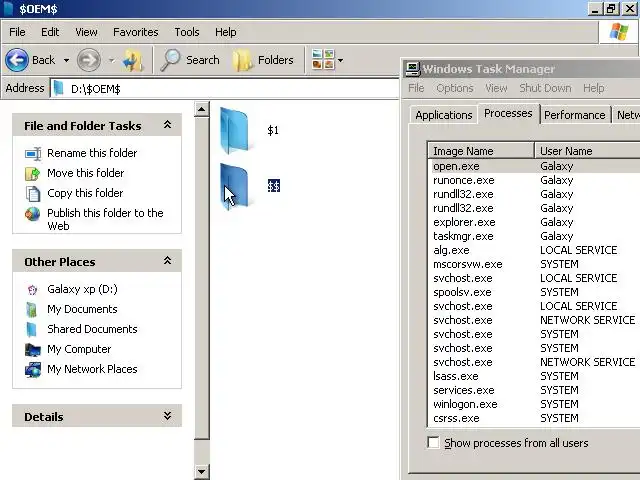Open Galaxy xp (D:) drive icon
This screenshot has height=480, width=640.
[x=32, y=289]
